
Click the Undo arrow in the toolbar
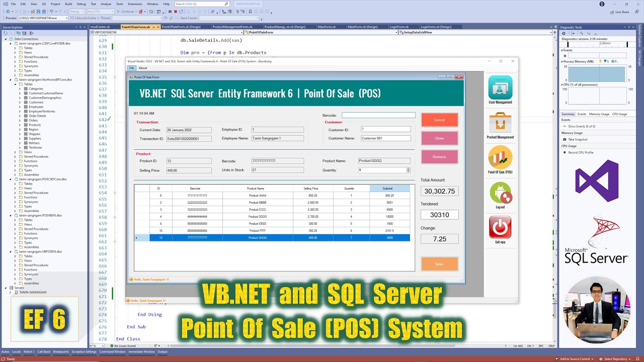pos(51,12)
